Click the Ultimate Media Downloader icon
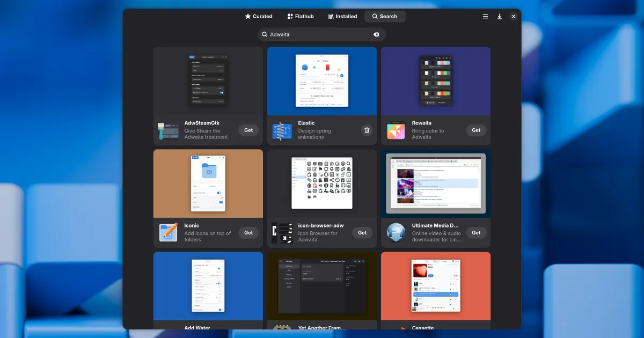Screen dimensions: 644x338 396,233
